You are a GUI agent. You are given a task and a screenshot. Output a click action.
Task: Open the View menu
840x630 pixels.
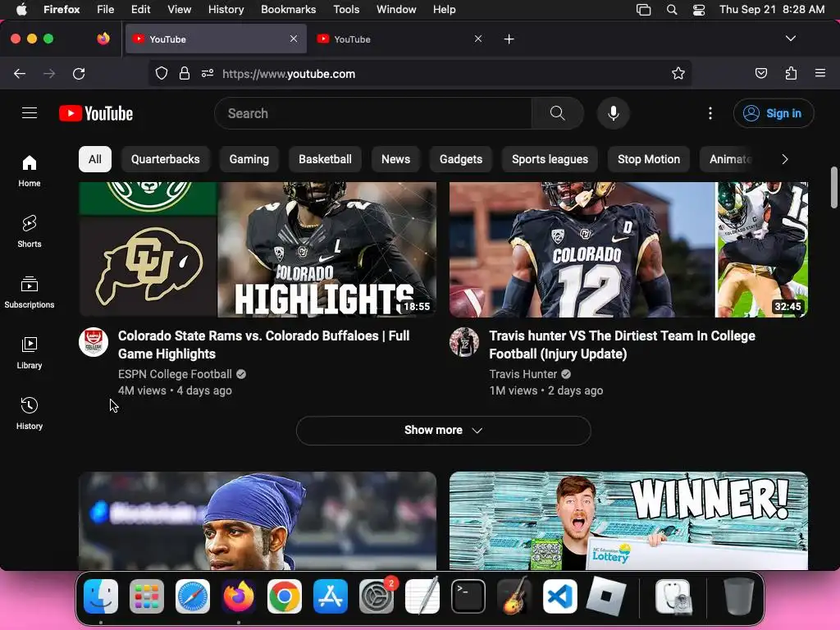(x=179, y=10)
